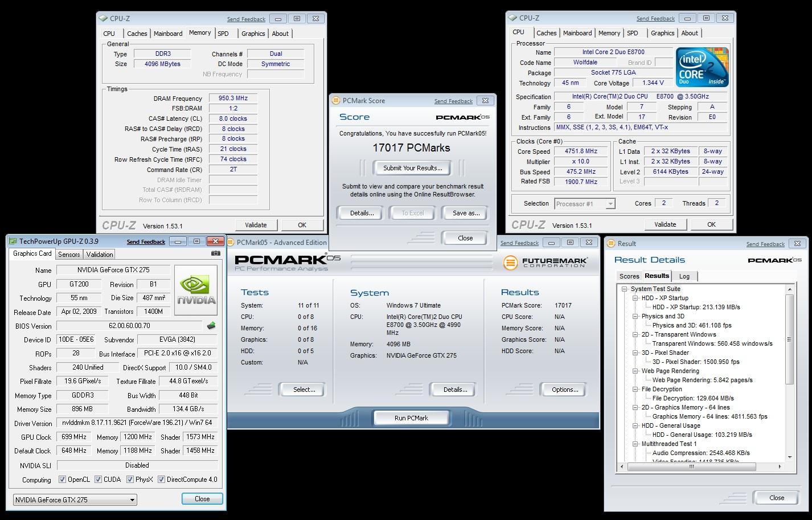The height and width of the screenshot is (520, 812).
Task: Toggle the CUDA checkbox
Action: pos(98,480)
